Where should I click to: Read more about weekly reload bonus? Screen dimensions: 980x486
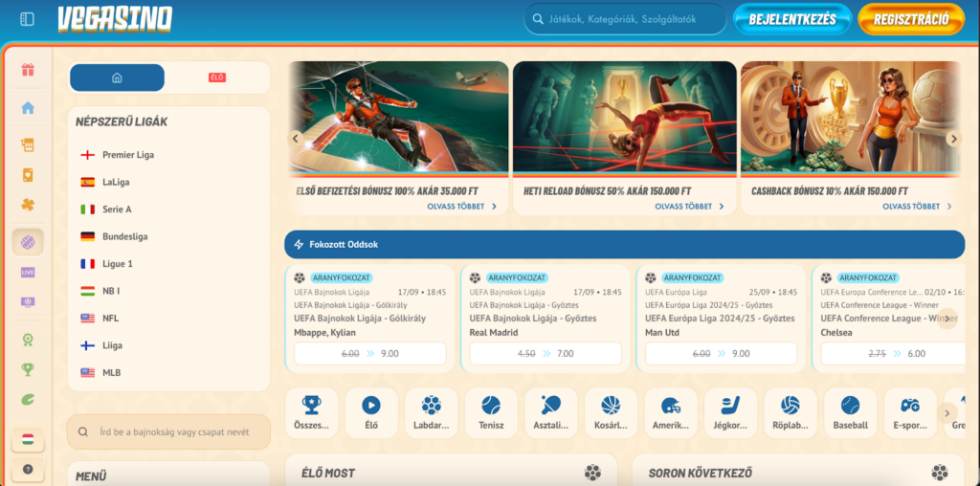(x=689, y=206)
